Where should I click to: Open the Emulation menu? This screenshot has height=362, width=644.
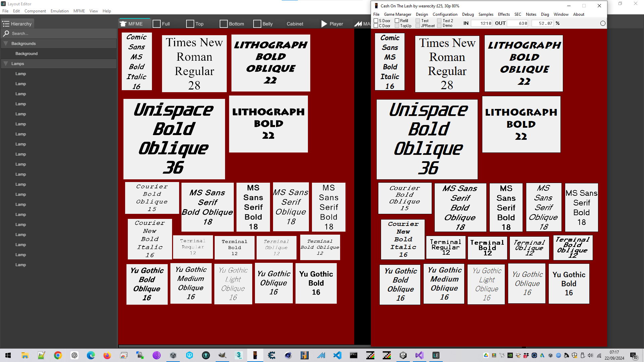pyautogui.click(x=60, y=11)
